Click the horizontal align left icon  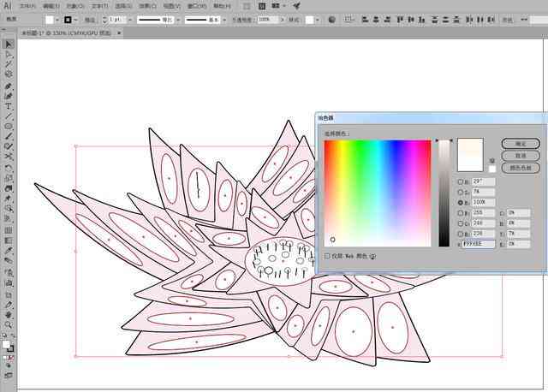[365, 20]
